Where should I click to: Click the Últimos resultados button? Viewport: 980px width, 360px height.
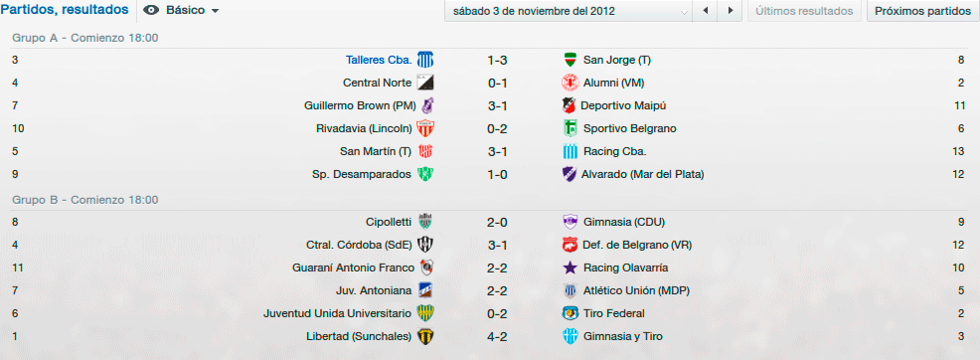coord(804,11)
